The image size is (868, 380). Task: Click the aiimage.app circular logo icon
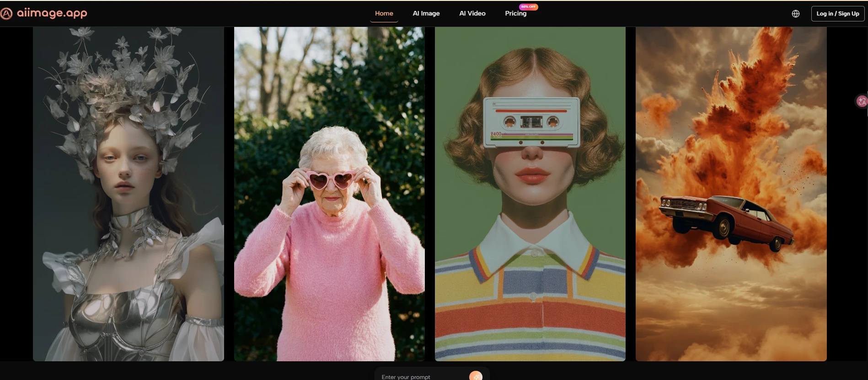[x=6, y=14]
